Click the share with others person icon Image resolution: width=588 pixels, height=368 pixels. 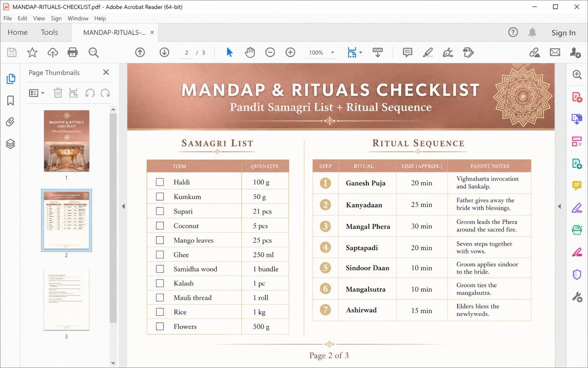(x=575, y=53)
